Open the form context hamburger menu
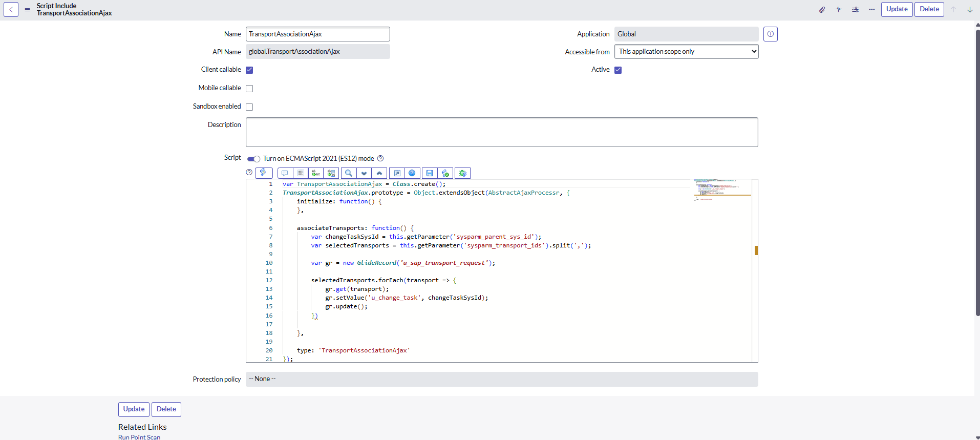This screenshot has height=440, width=980. pyautogui.click(x=28, y=10)
